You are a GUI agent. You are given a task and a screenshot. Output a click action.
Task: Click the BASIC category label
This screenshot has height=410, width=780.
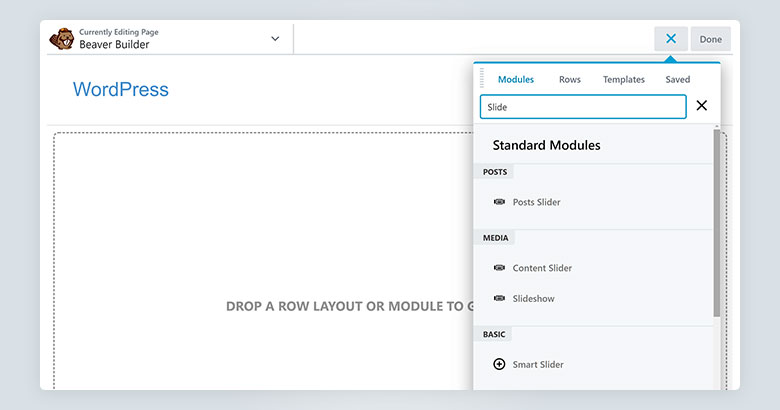click(494, 334)
